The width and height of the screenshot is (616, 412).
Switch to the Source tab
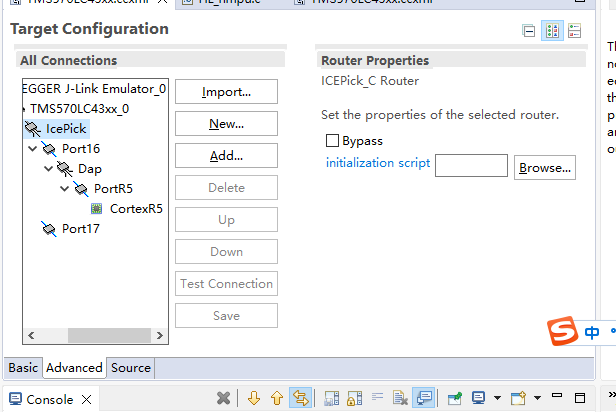point(131,368)
